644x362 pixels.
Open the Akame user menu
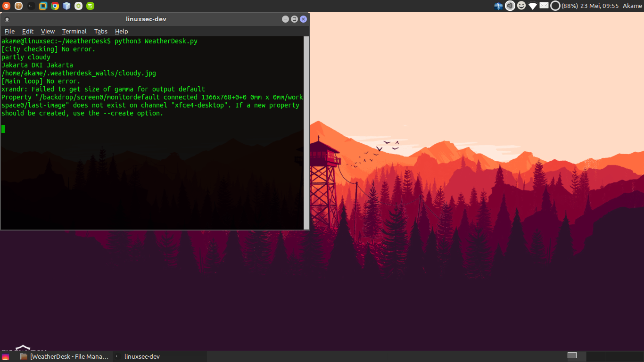pos(632,6)
